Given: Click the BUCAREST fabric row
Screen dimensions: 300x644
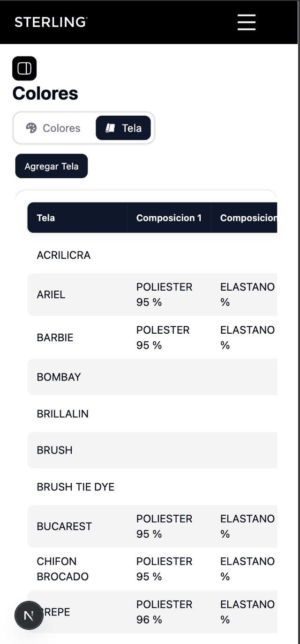Looking at the screenshot, I should (x=64, y=527).
